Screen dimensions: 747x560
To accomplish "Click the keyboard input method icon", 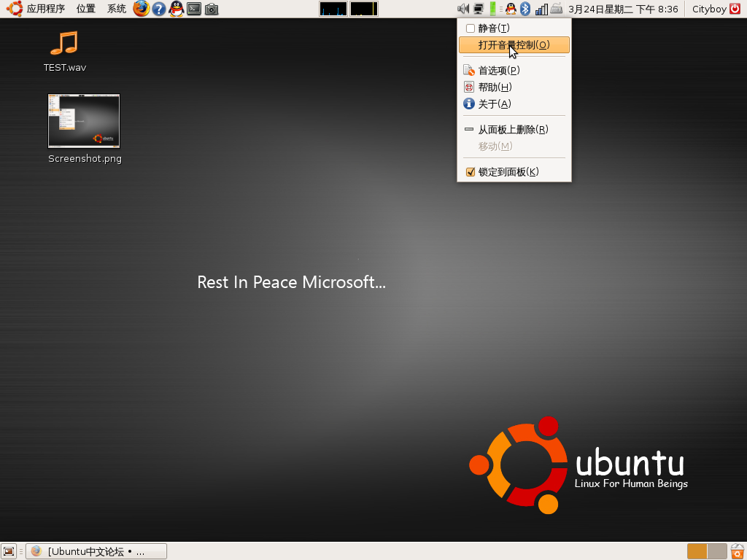I will point(556,9).
